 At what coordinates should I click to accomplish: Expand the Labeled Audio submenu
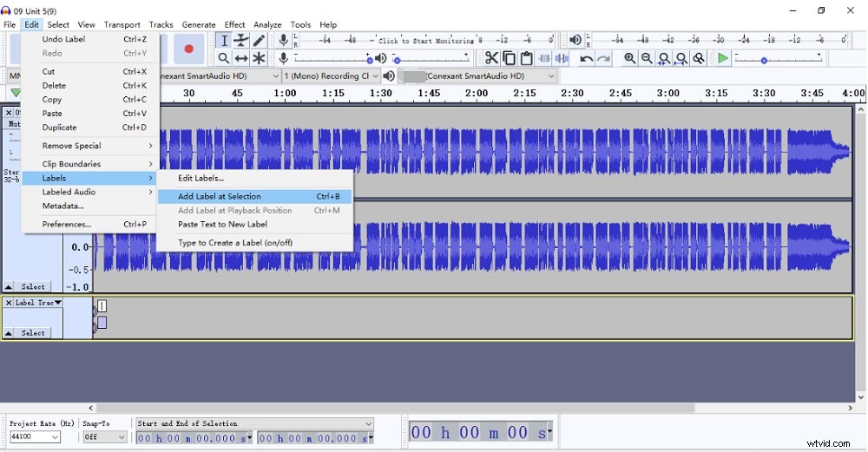pos(90,192)
